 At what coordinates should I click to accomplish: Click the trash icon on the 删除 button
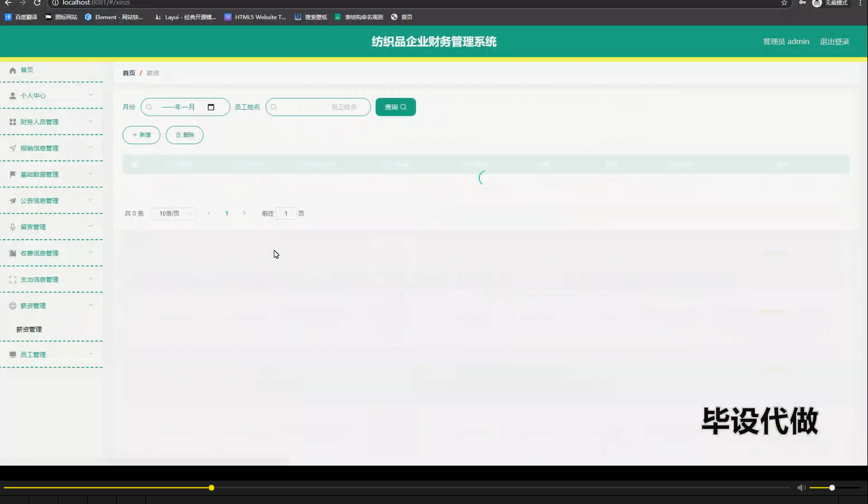coord(177,135)
